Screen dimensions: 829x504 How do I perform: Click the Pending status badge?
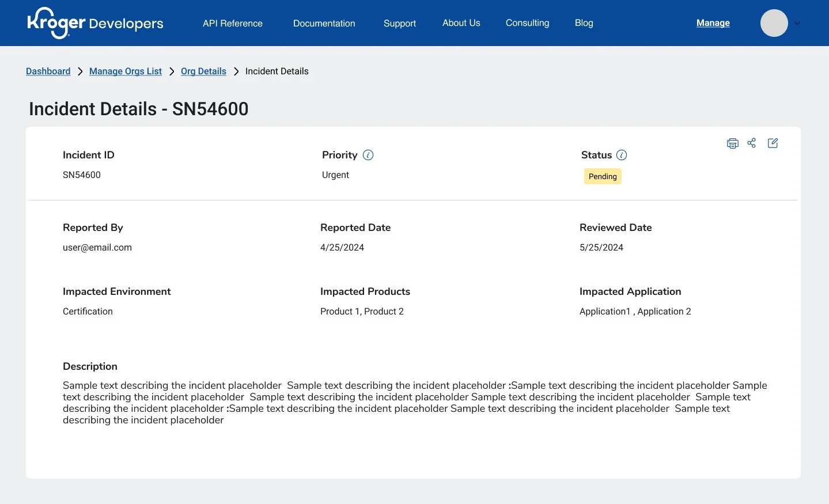coord(603,176)
